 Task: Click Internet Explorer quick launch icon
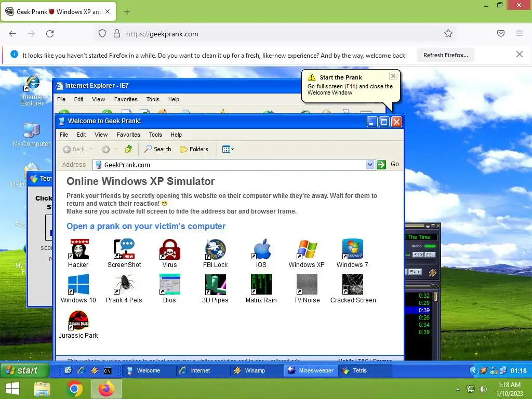[82, 370]
